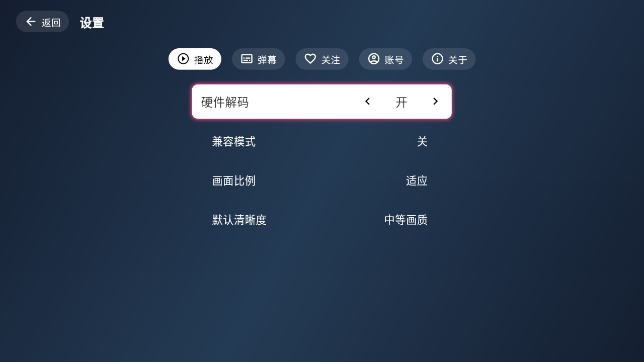Click the heart icon in 关注 tab
The height and width of the screenshot is (362, 644).
[x=310, y=59]
